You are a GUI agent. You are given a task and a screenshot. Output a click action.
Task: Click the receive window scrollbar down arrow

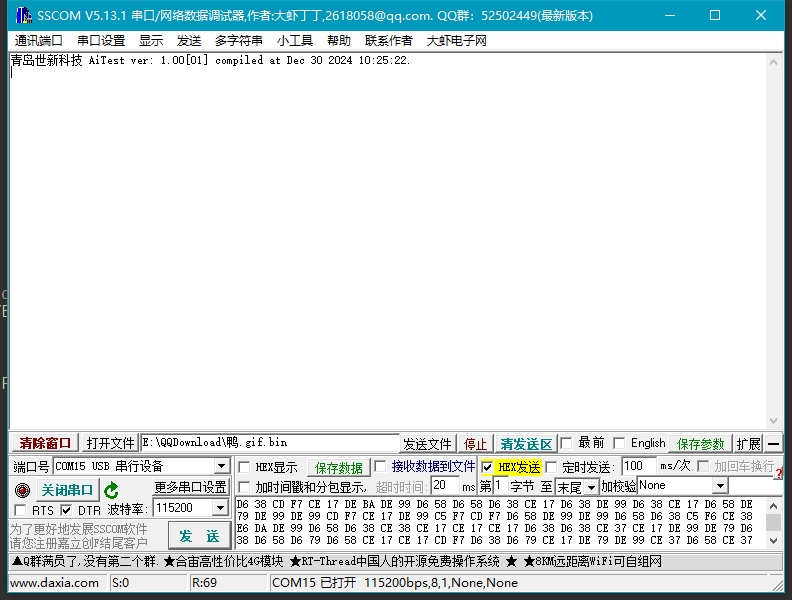pyautogui.click(x=773, y=421)
